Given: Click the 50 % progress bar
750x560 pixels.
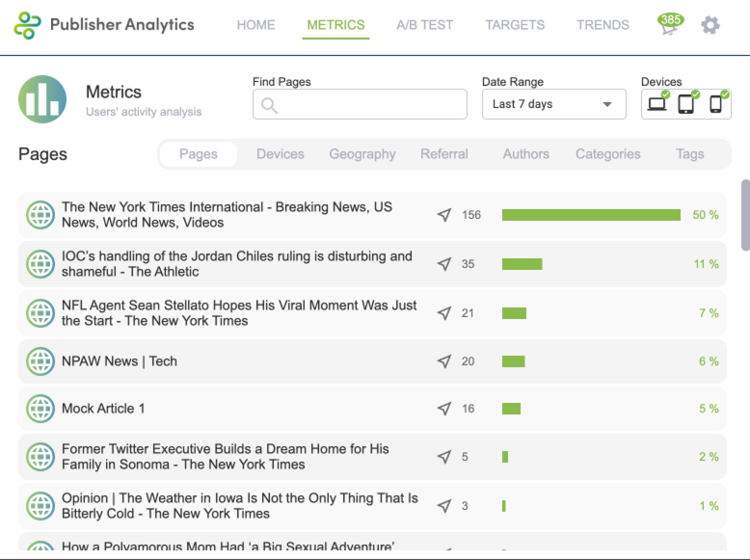Looking at the screenshot, I should (591, 215).
